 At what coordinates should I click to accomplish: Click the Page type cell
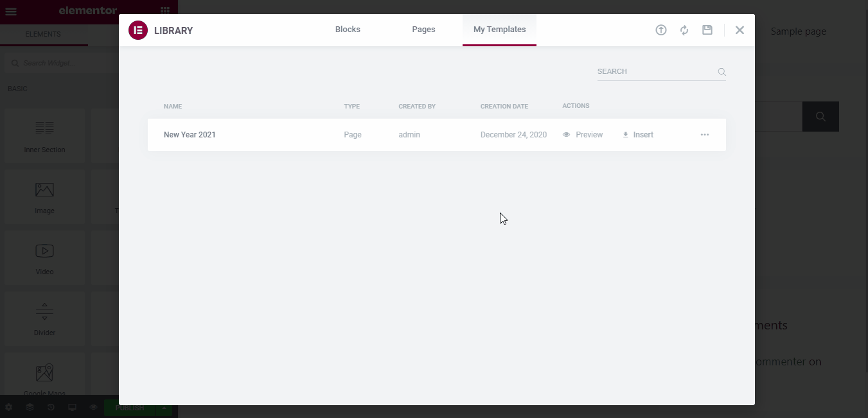(353, 135)
